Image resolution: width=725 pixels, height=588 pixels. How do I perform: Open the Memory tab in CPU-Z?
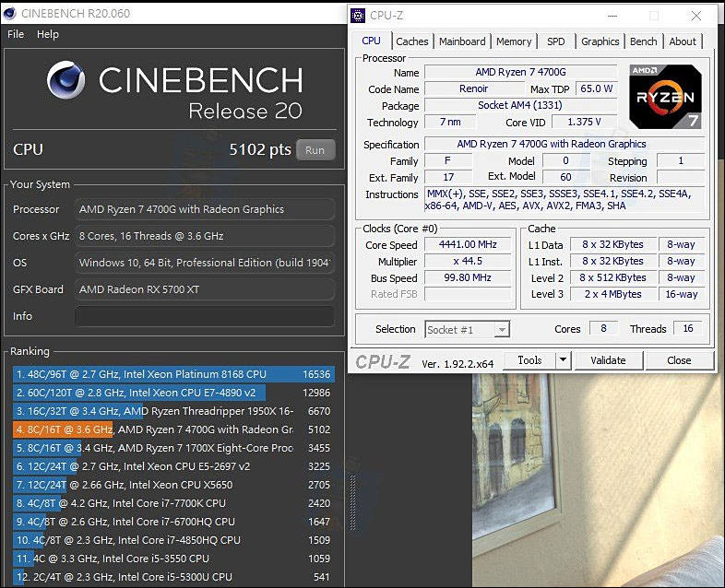point(514,41)
